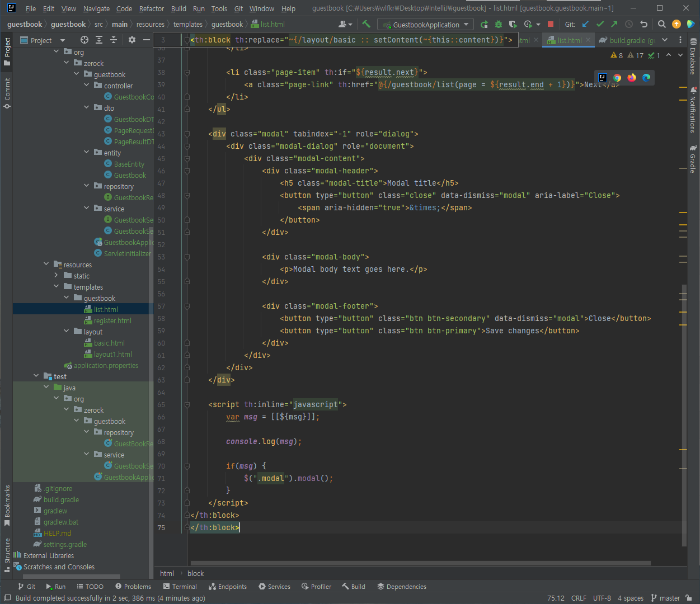The height and width of the screenshot is (604, 700).
Task: Open the Refactor menu
Action: [152, 8]
